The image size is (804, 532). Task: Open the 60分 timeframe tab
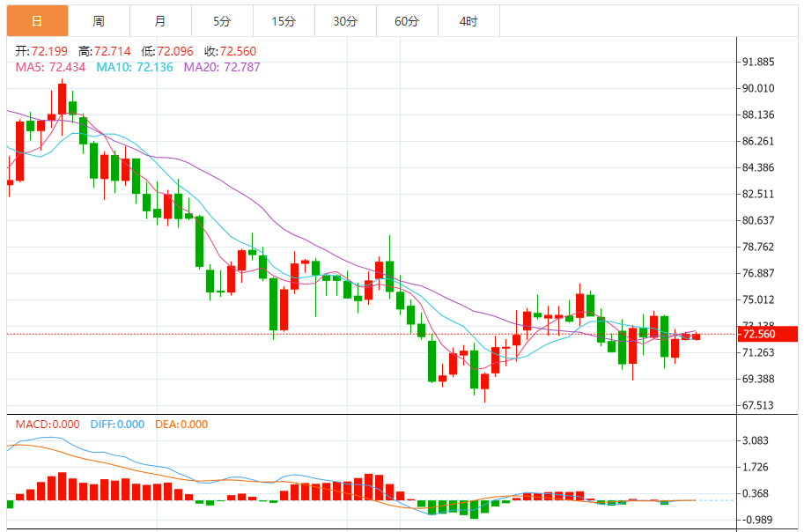click(407, 21)
